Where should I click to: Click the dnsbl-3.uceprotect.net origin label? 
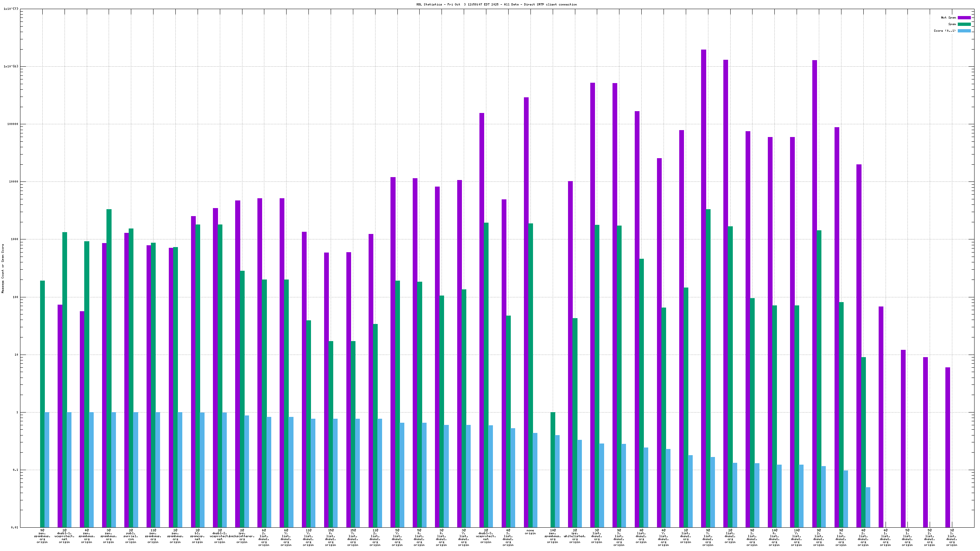click(486, 536)
